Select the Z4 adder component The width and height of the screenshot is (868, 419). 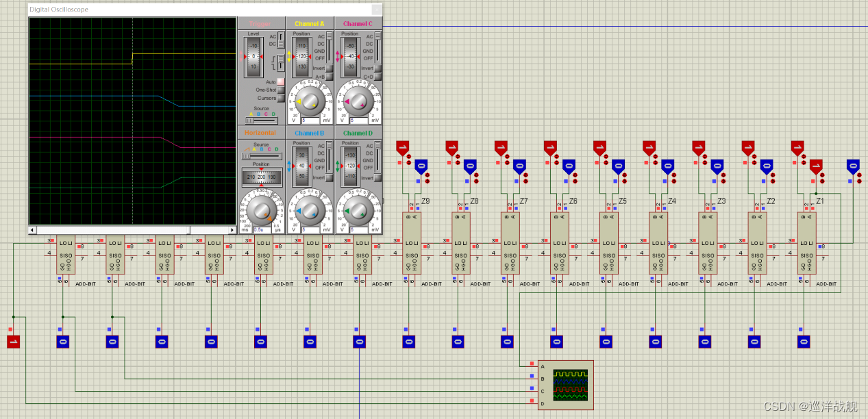pyautogui.click(x=658, y=243)
